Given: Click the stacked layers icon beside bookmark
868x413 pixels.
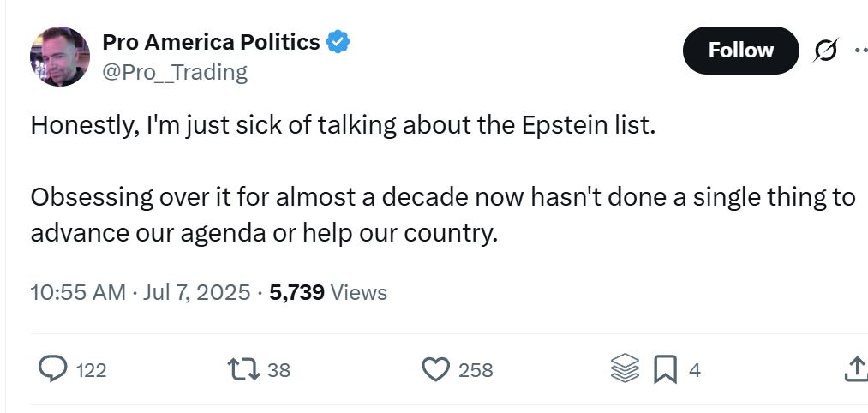Looking at the screenshot, I should pos(626,368).
